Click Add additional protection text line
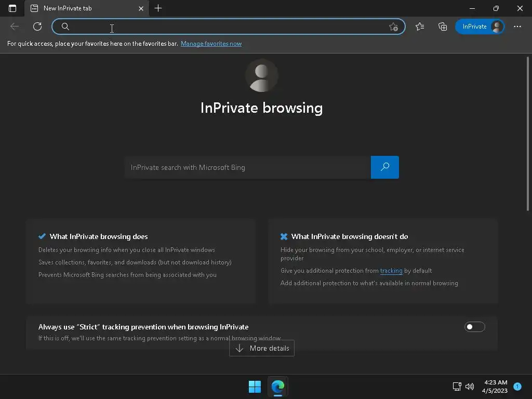This screenshot has height=399, width=532. [x=369, y=283]
